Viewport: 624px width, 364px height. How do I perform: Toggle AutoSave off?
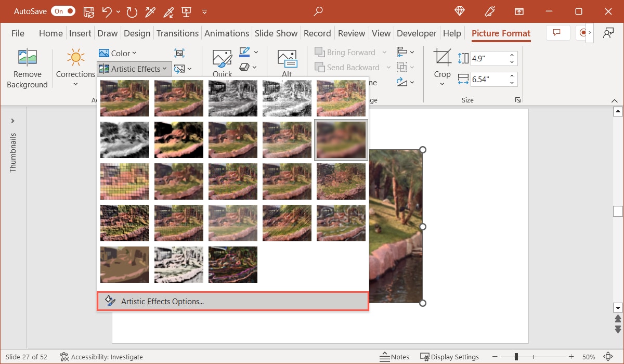click(x=63, y=11)
